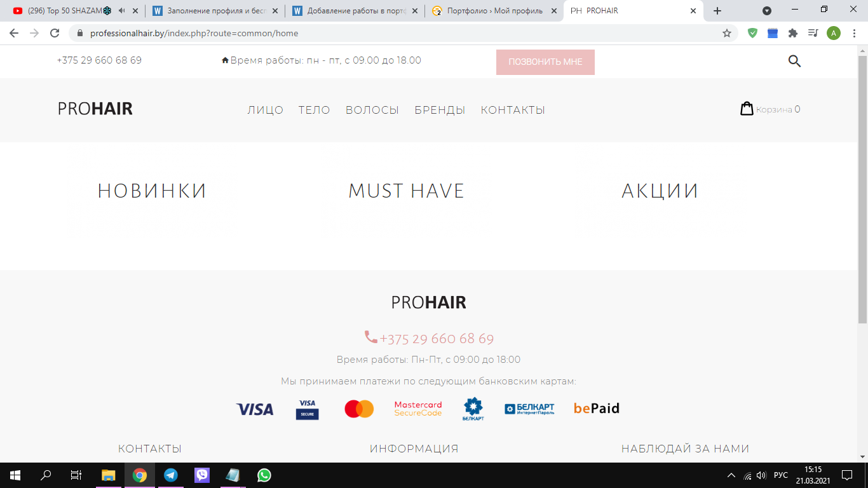Open the Windows notification center icon
Image resolution: width=868 pixels, height=488 pixels.
847,475
